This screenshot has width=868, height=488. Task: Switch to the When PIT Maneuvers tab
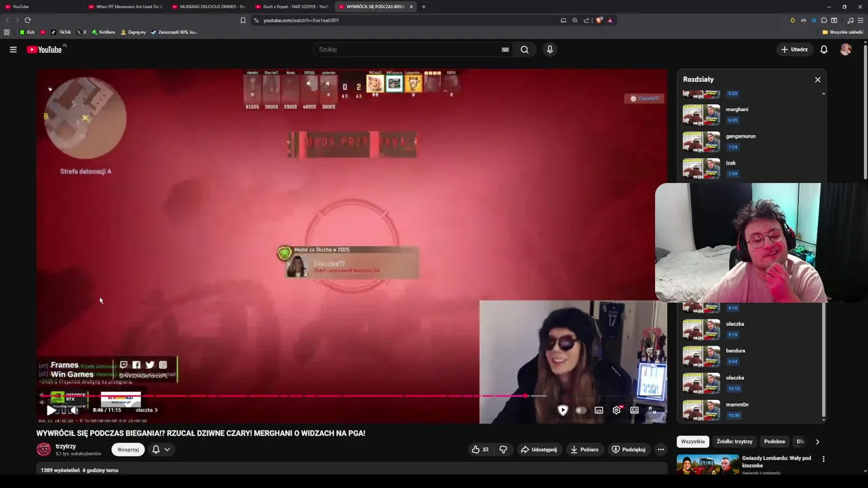tap(125, 7)
